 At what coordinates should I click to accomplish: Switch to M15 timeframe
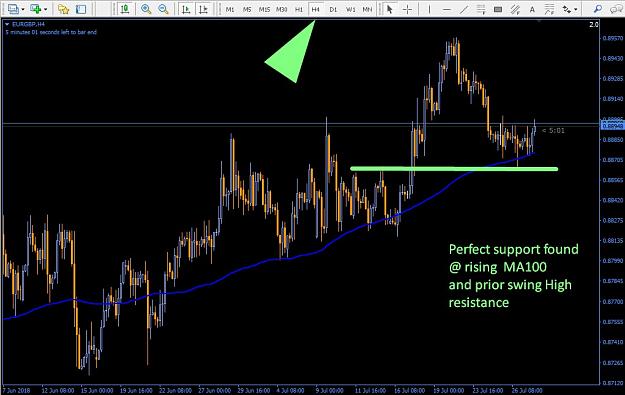coord(264,9)
